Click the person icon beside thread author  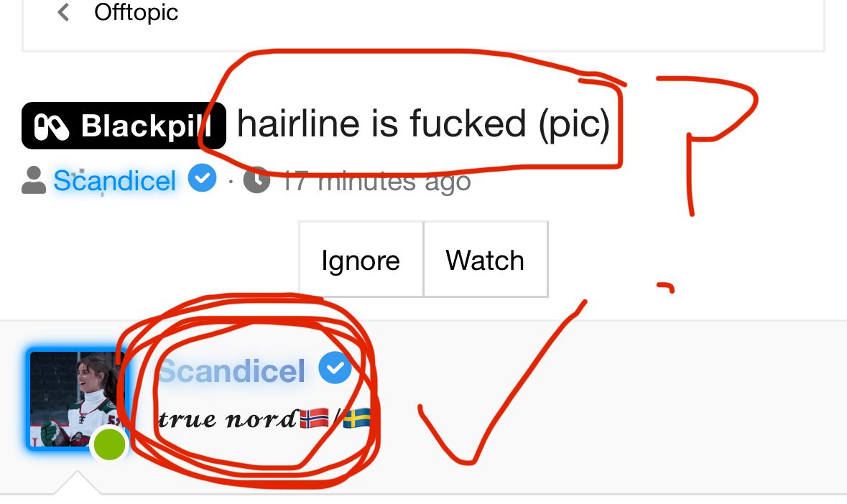coord(34,180)
